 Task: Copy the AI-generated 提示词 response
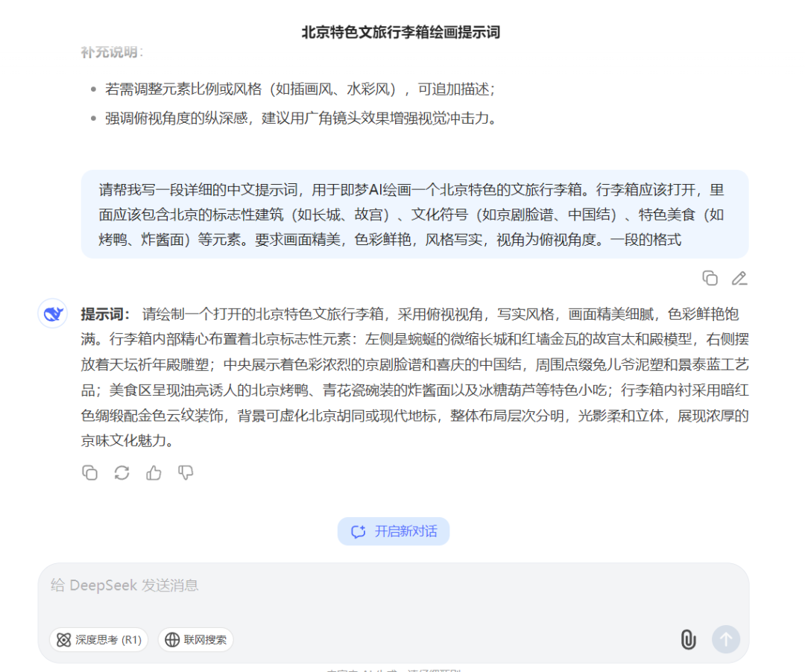pyautogui.click(x=89, y=472)
